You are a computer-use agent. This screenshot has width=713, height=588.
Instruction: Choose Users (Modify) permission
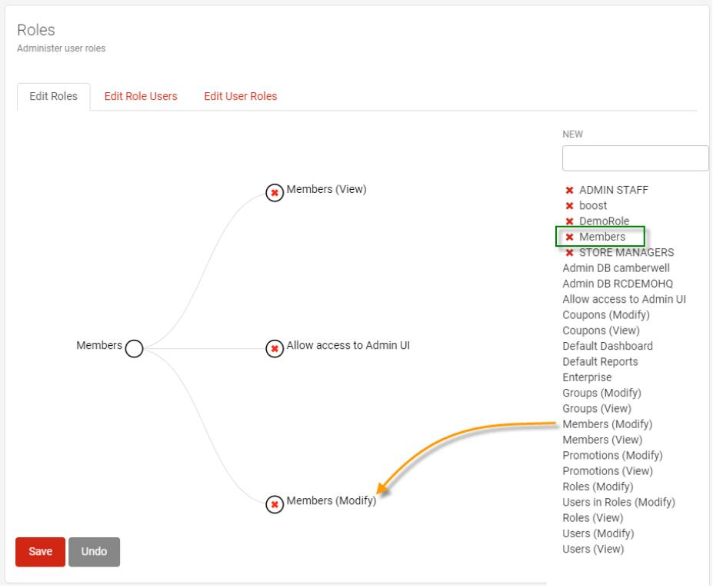pos(598,534)
